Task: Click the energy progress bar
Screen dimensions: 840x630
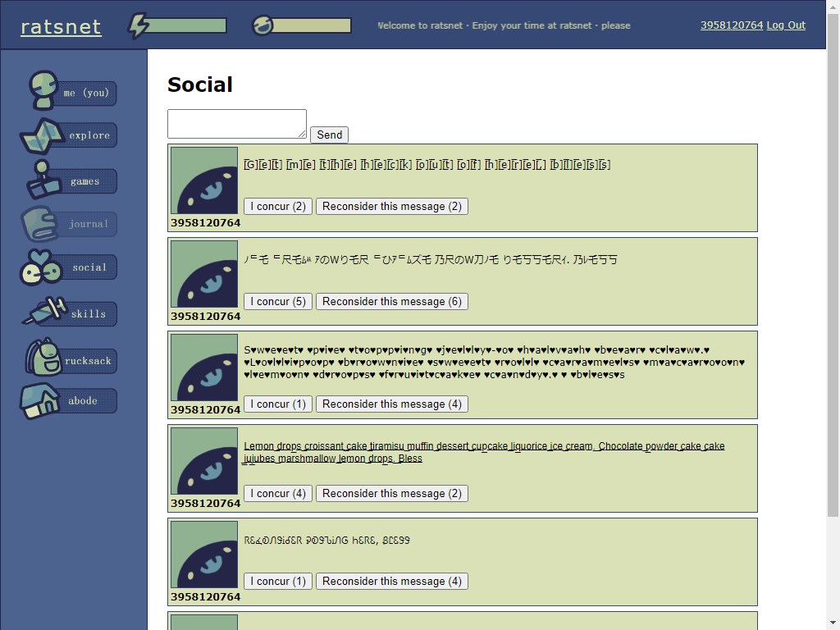Action: (188, 26)
